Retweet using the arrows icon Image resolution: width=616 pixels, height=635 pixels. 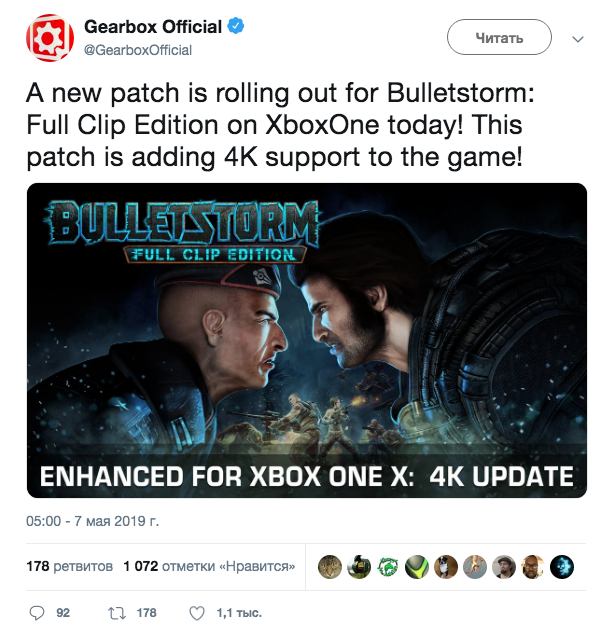tap(117, 613)
